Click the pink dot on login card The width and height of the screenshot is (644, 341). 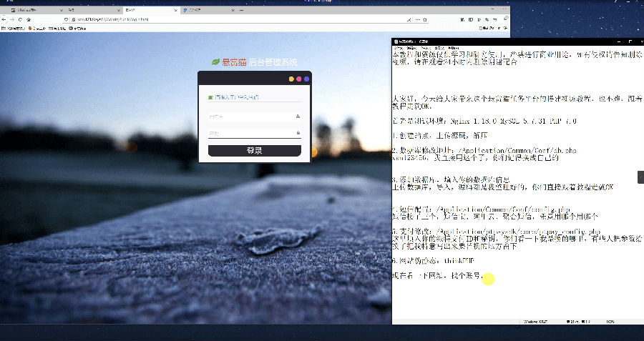pos(298,79)
